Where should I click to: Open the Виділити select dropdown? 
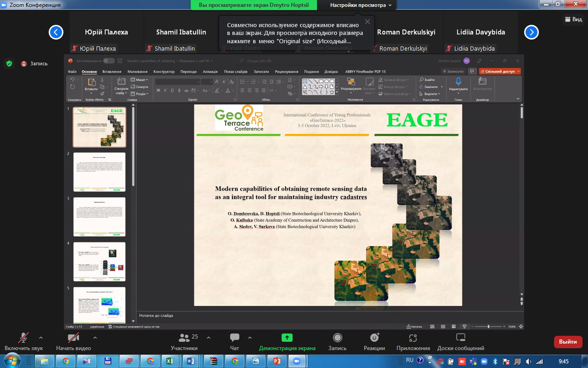point(430,93)
